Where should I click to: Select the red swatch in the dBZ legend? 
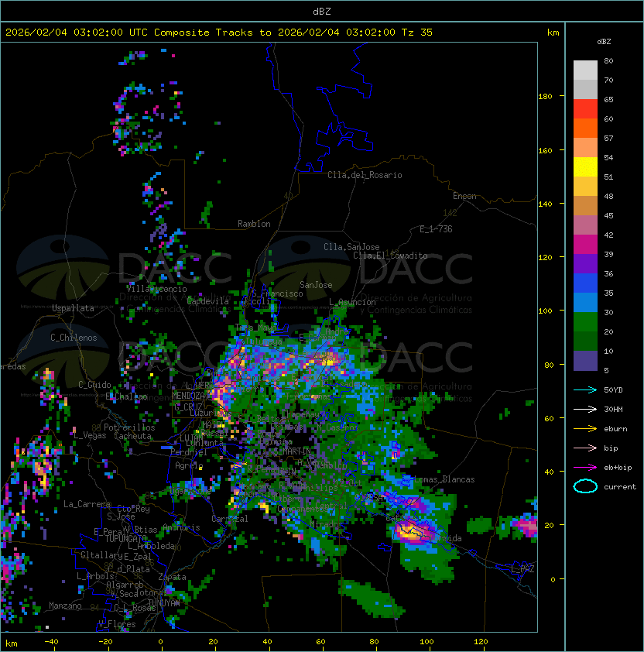point(585,109)
